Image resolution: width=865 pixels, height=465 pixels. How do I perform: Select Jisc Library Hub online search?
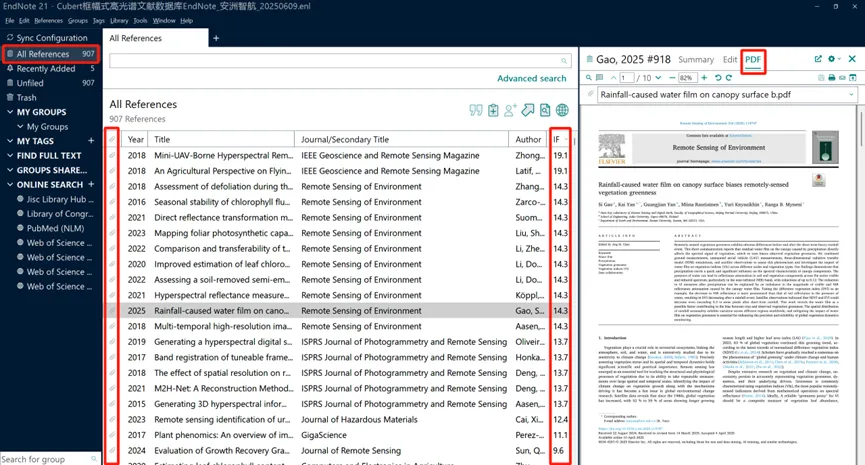click(60, 199)
